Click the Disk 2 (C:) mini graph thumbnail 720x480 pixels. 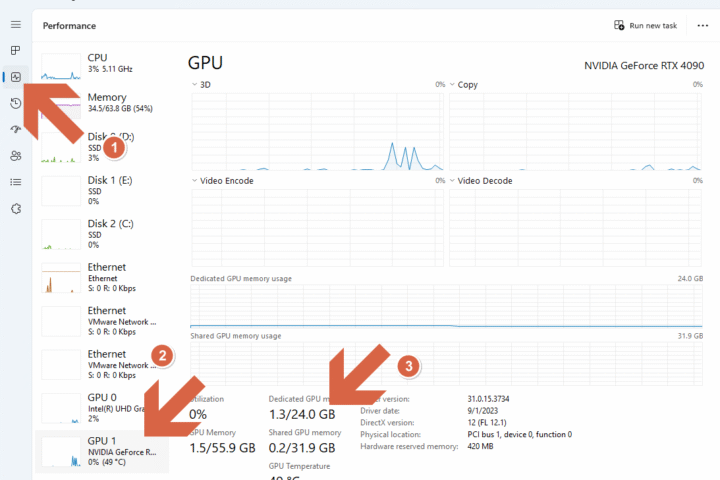tap(61, 234)
